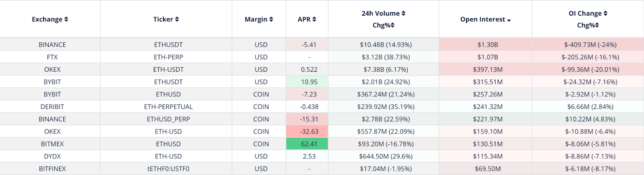Sort by volume Chg% arrows
644x175 pixels.
pos(392,25)
